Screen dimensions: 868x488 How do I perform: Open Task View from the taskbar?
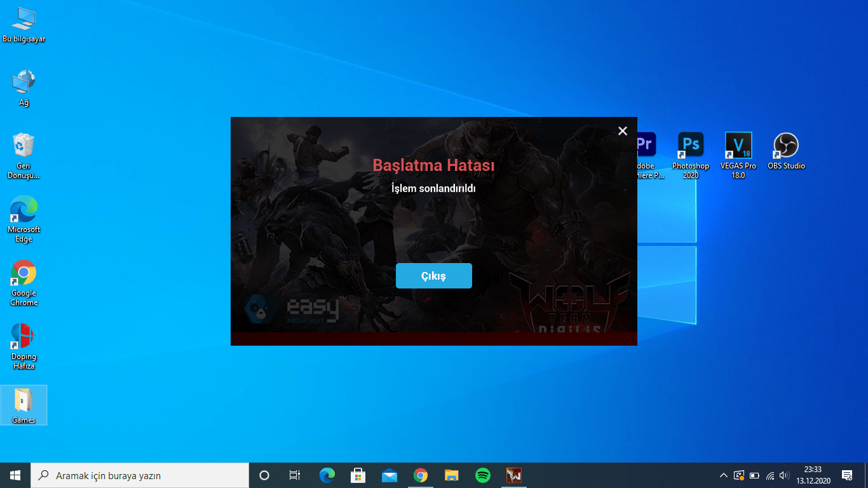click(x=295, y=475)
